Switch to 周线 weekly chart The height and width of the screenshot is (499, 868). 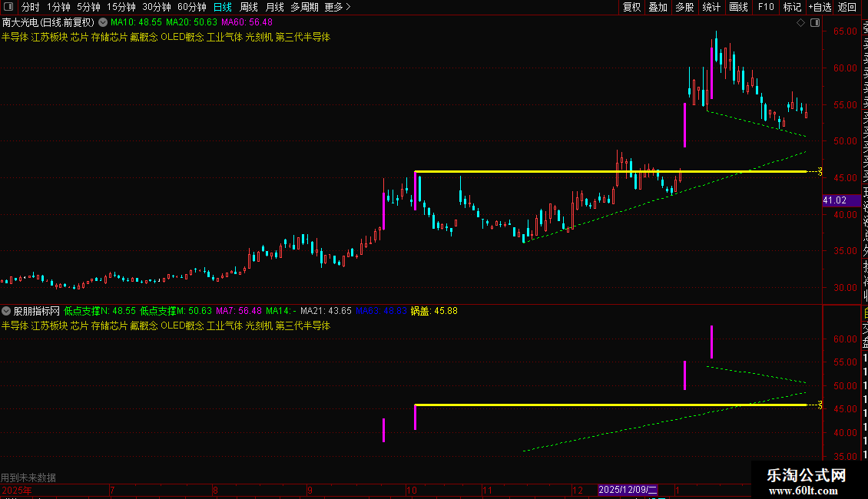pyautogui.click(x=249, y=7)
